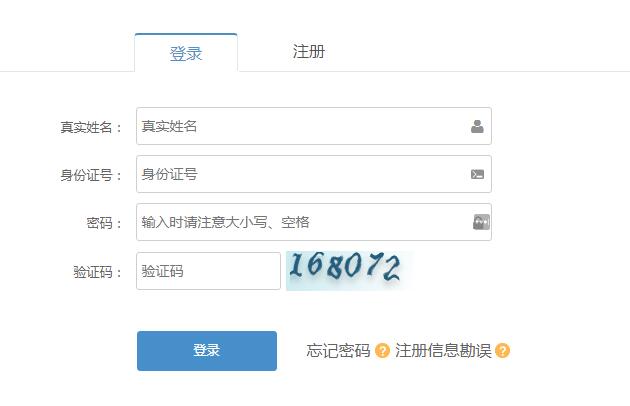Click the 验证码： label text

pyautogui.click(x=98, y=272)
